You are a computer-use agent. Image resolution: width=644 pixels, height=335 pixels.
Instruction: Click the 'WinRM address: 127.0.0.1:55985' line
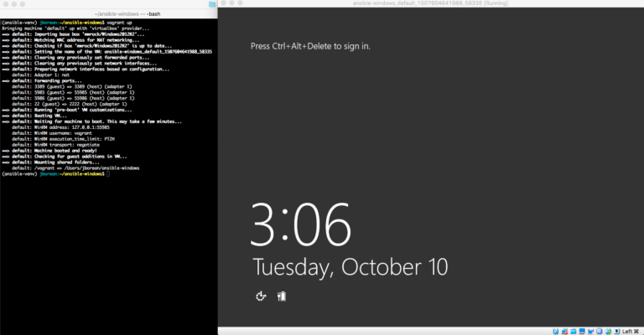[x=60, y=127]
